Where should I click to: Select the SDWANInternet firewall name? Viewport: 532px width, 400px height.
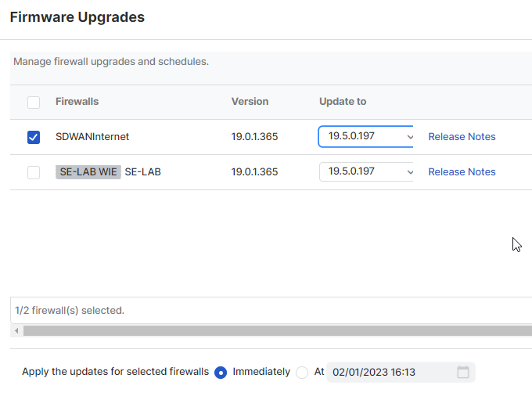[x=92, y=137]
